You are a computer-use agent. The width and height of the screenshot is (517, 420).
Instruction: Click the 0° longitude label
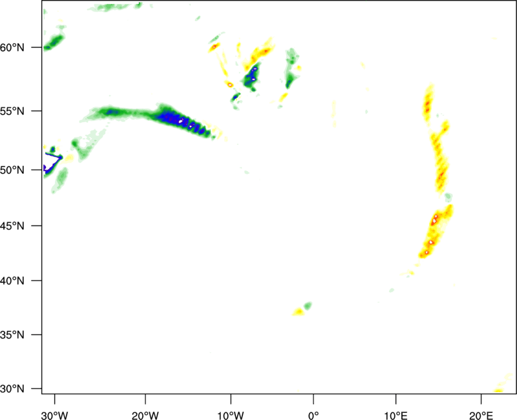click(313, 415)
